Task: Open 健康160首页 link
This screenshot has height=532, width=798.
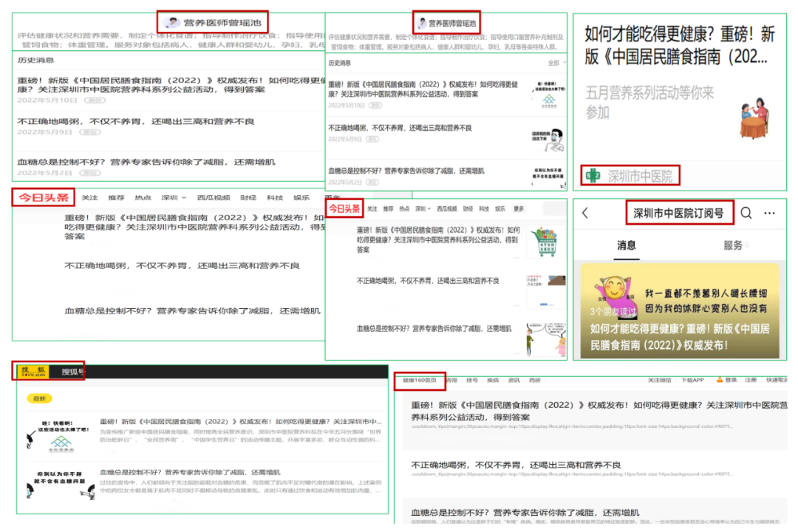Action: click(420, 381)
